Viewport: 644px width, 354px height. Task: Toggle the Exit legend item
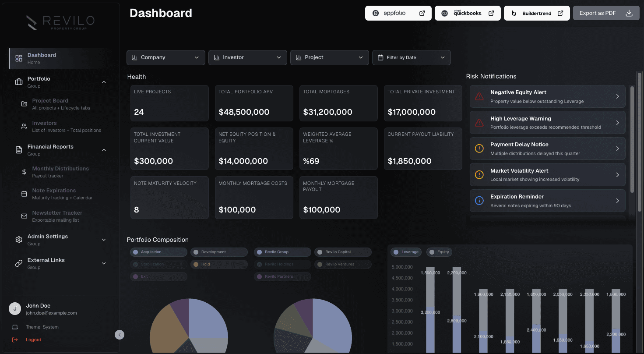[158, 276]
